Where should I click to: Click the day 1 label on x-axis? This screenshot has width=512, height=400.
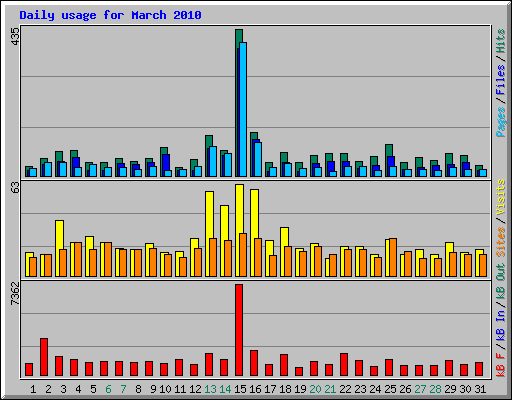tap(33, 389)
